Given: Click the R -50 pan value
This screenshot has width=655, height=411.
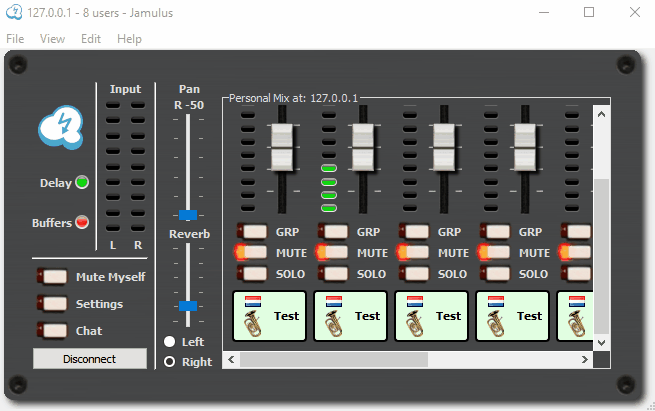Looking at the screenshot, I should coord(189,105).
